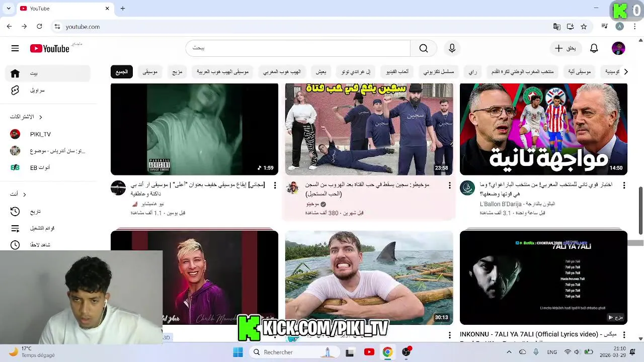Image resolution: width=644 pixels, height=362 pixels.
Task: Bookmark this page with the star
Action: tap(584, 27)
